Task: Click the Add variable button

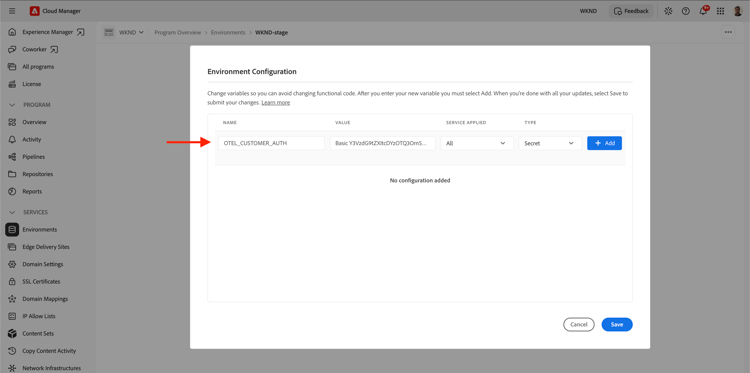Action: pyautogui.click(x=604, y=143)
